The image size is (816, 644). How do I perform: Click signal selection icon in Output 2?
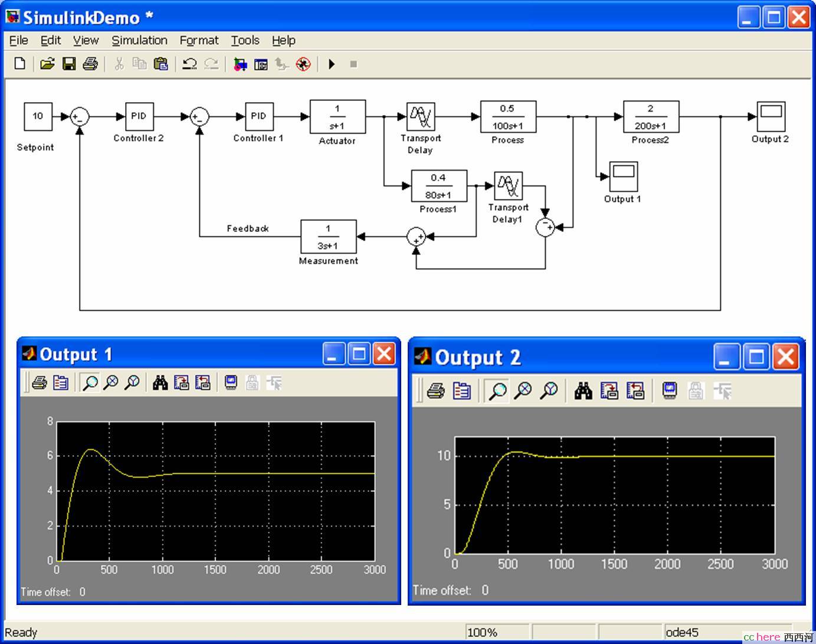(722, 390)
